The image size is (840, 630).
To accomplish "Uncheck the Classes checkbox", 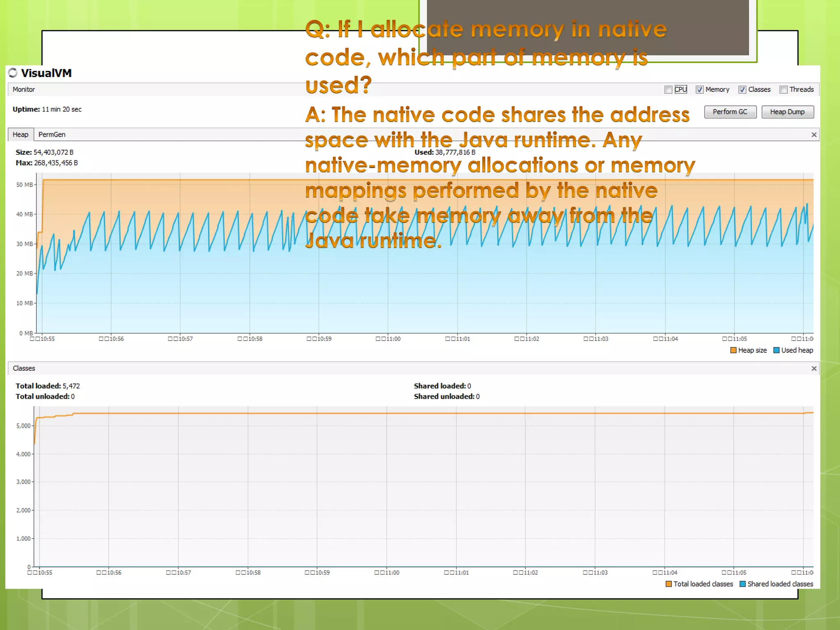I will click(x=742, y=90).
